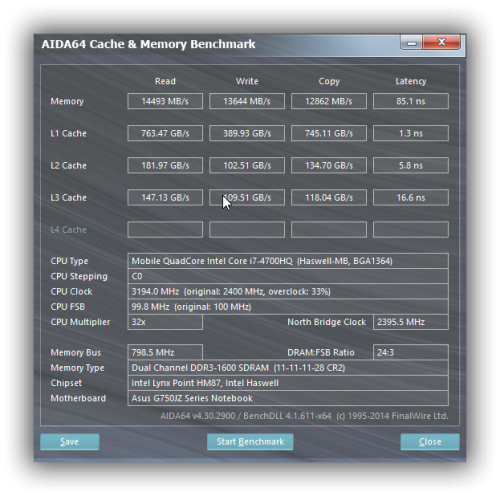
Task: Click the Read column header
Action: tap(165, 81)
